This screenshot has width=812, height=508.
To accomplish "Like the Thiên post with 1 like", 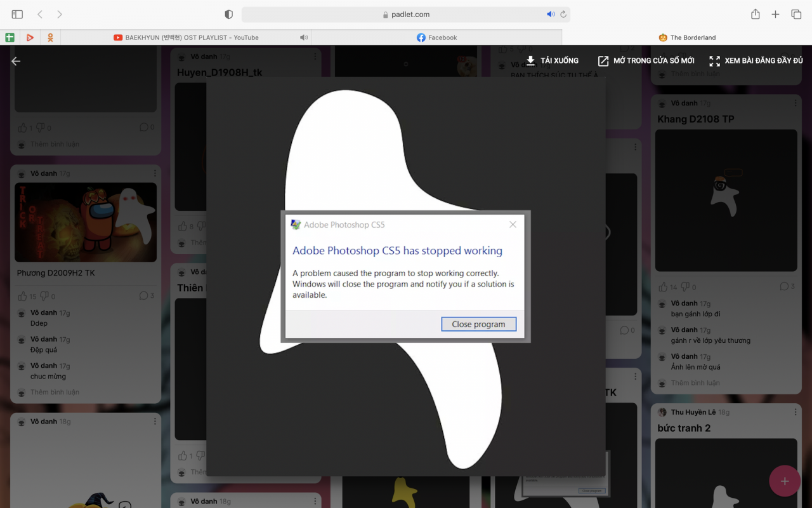I will coord(183,455).
